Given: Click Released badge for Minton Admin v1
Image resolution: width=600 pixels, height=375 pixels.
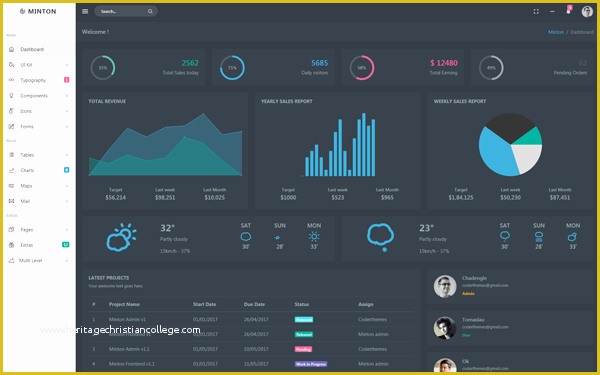Looking at the screenshot, I should 304,320.
